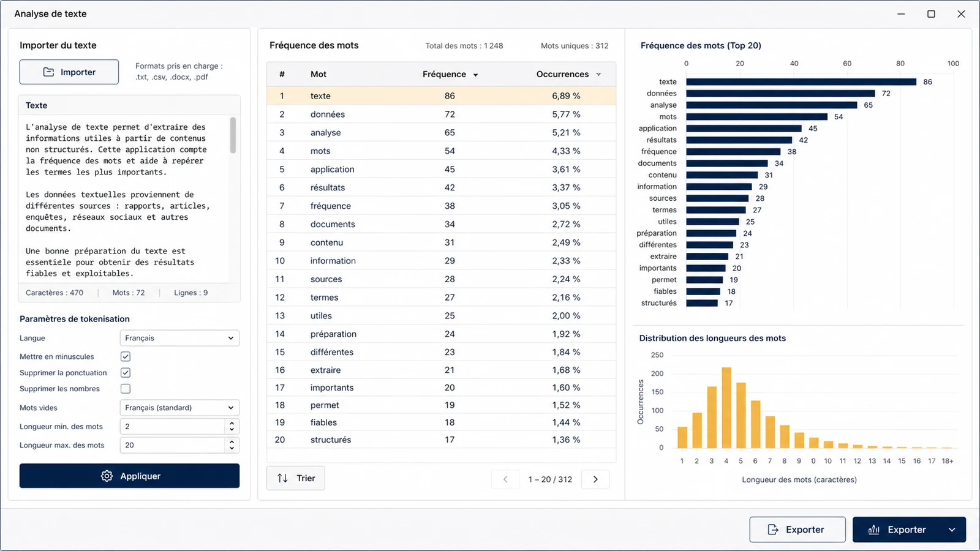Screen dimensions: 980x551
Task: Click the folder icon on Importer button
Action: pos(48,72)
